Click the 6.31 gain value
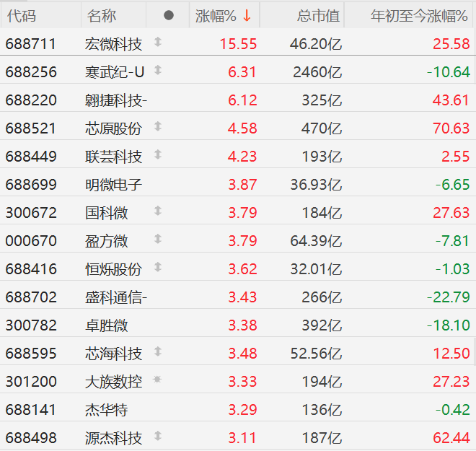Screen dimensions: 476x451 (x=242, y=72)
